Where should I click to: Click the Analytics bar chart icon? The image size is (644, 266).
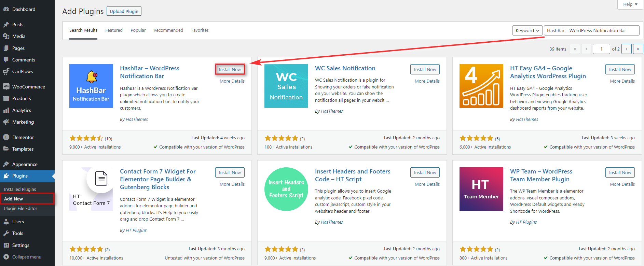coord(6,110)
